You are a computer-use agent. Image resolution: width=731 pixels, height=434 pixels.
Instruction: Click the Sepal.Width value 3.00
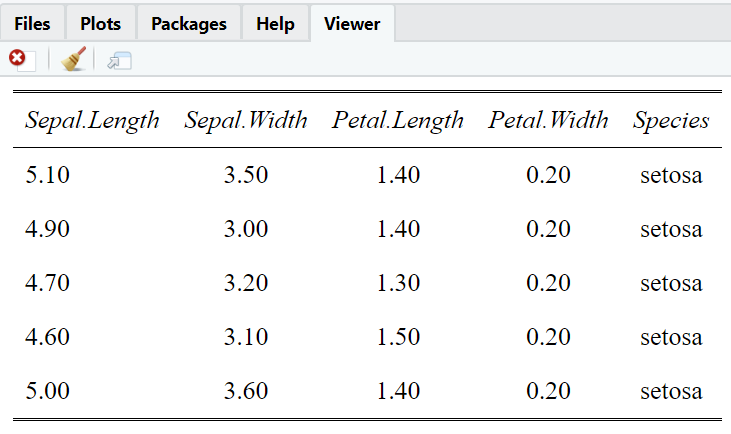point(246,230)
